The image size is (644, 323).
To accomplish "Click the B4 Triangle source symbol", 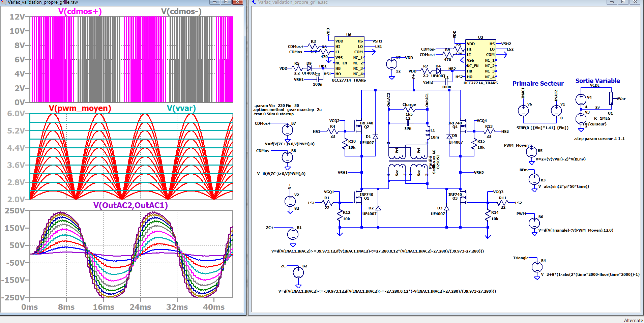I will pyautogui.click(x=537, y=267).
